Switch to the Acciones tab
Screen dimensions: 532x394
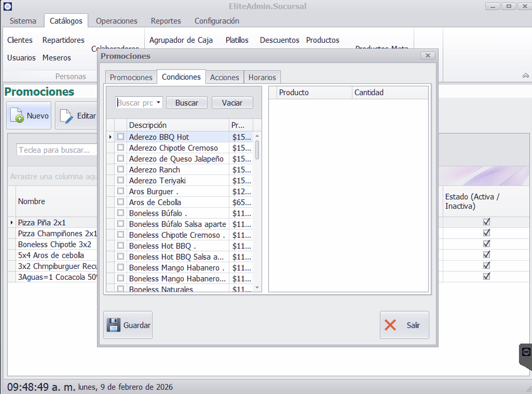pos(224,77)
